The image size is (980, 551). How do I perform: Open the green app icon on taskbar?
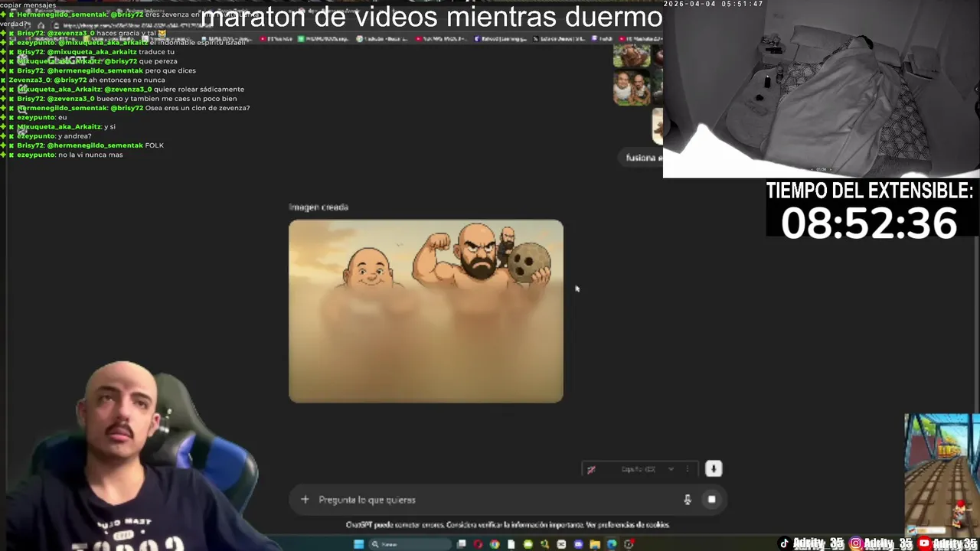528,544
